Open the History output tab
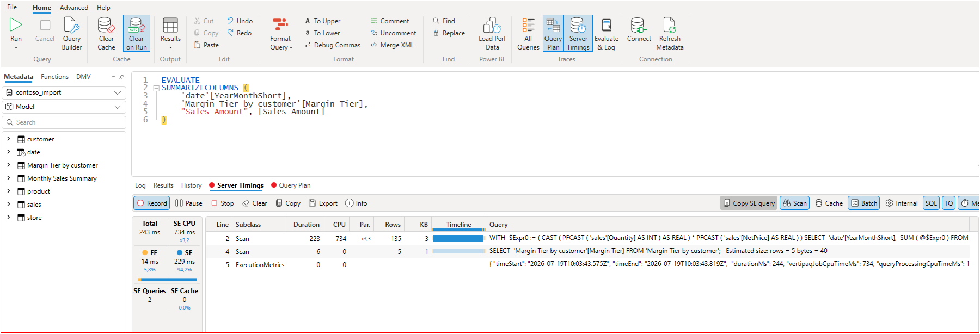Viewport: 980px width, 334px height. (x=191, y=185)
